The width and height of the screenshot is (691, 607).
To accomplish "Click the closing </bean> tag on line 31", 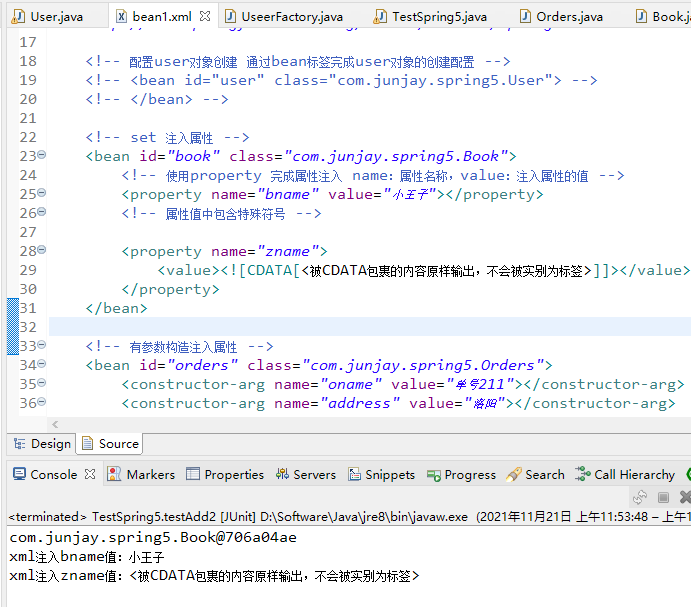I will (x=116, y=308).
